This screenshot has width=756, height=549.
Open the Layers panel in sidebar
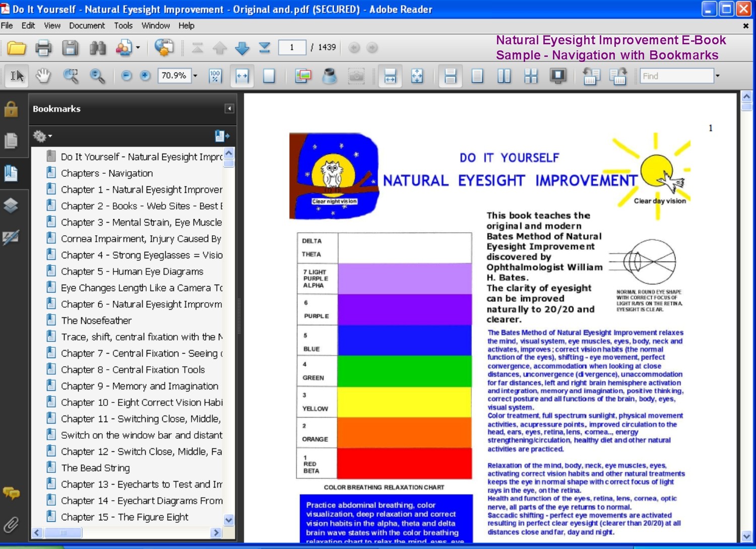[11, 205]
